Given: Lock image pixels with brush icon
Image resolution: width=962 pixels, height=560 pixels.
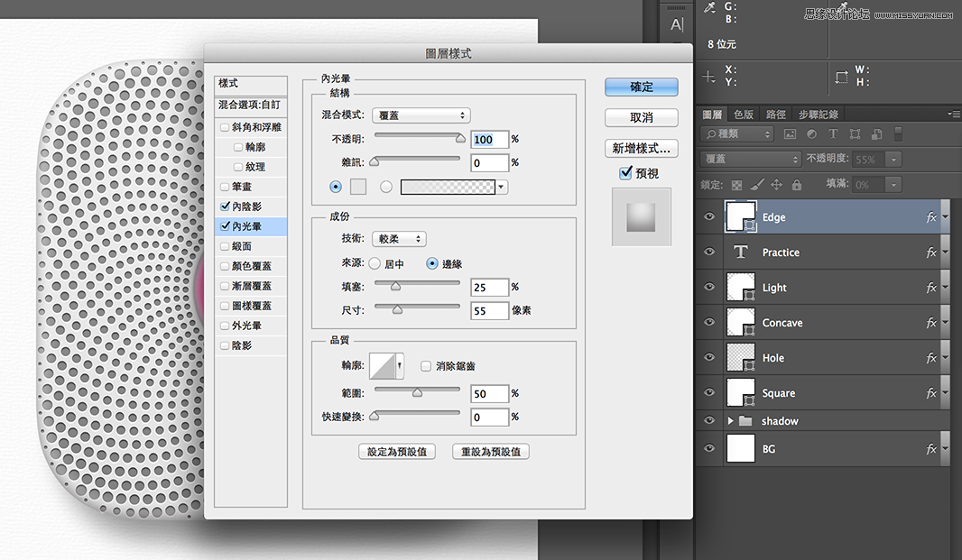Looking at the screenshot, I should point(757,184).
